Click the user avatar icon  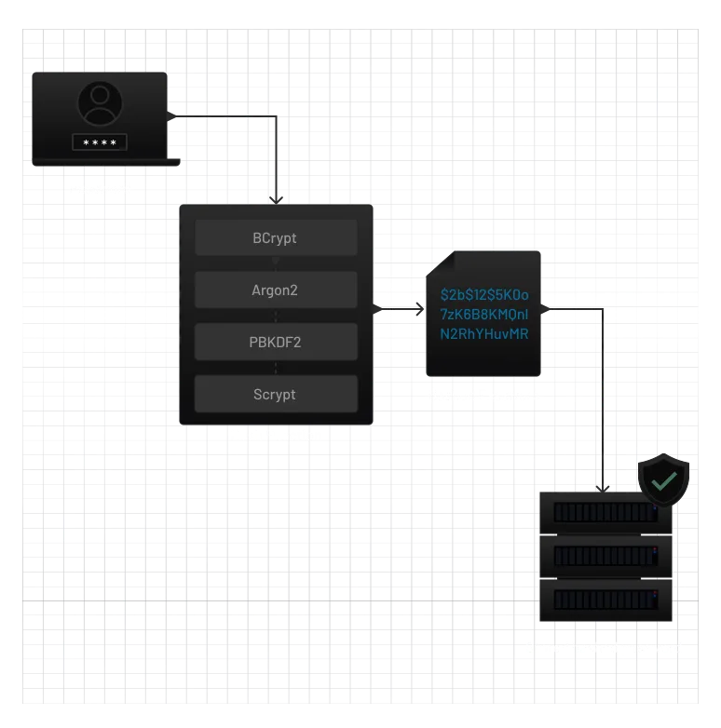100,103
